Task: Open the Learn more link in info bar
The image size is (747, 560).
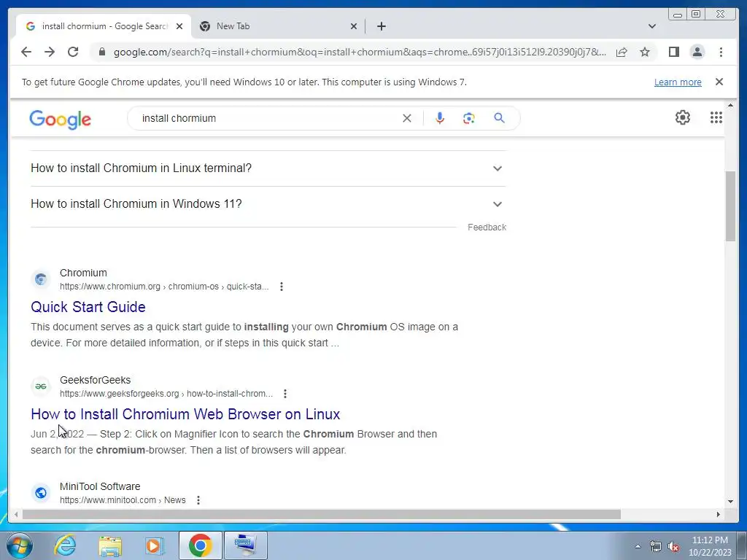Action: click(678, 82)
